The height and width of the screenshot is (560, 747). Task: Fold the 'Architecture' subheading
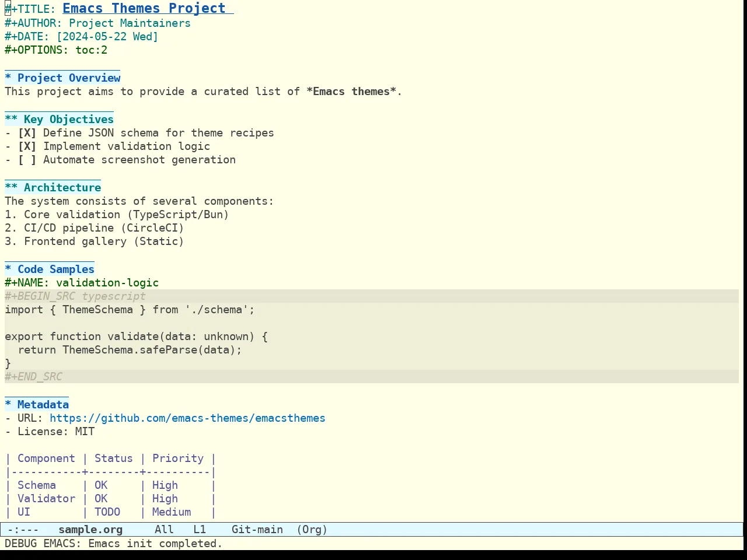[x=53, y=188]
